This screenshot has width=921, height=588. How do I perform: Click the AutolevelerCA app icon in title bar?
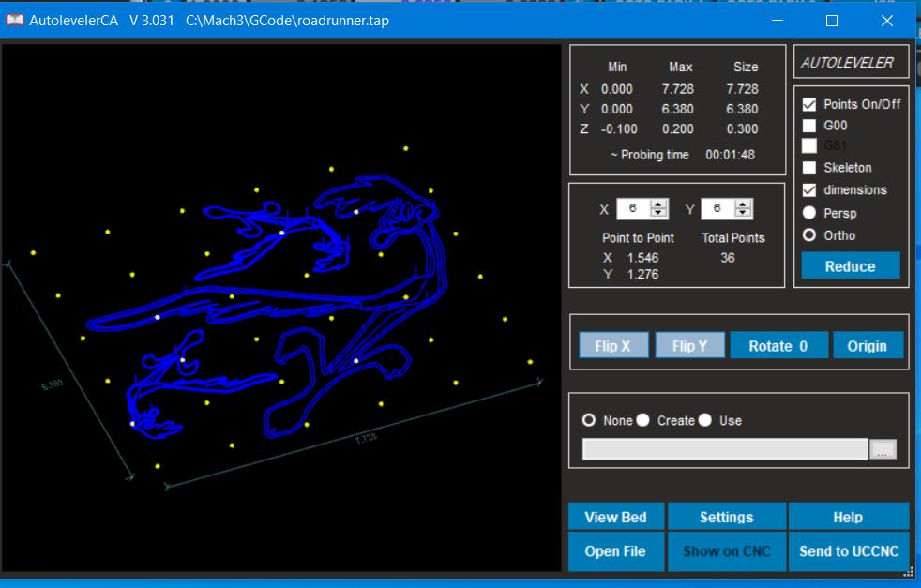coord(14,20)
